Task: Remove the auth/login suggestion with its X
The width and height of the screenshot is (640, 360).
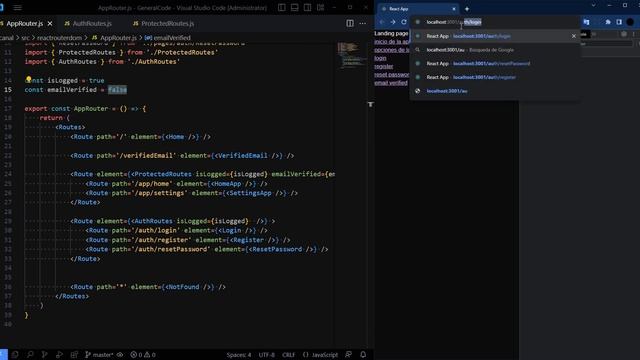Action: tap(573, 36)
